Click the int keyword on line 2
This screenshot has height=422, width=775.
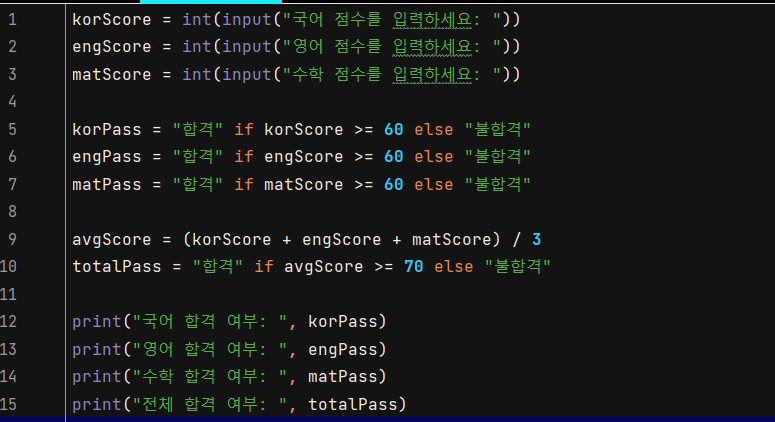pos(197,47)
